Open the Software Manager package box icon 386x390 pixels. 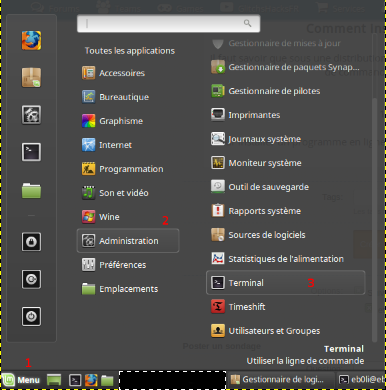coord(31,78)
